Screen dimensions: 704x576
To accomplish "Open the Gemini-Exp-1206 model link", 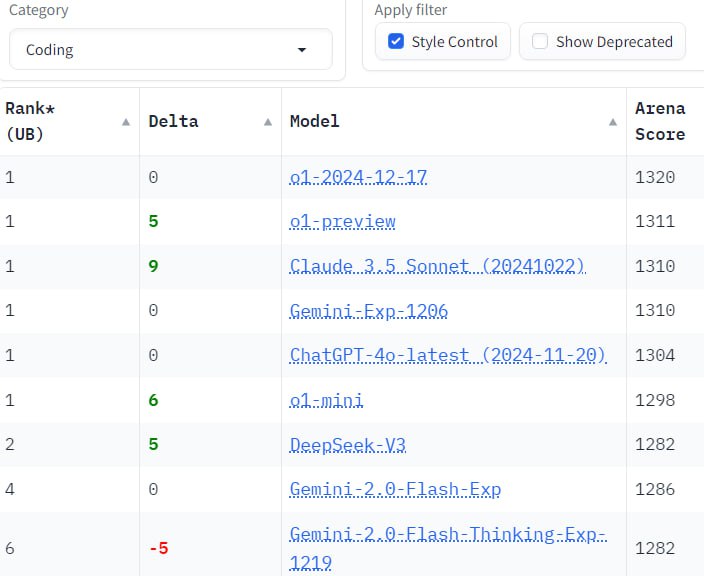I will (x=369, y=311).
